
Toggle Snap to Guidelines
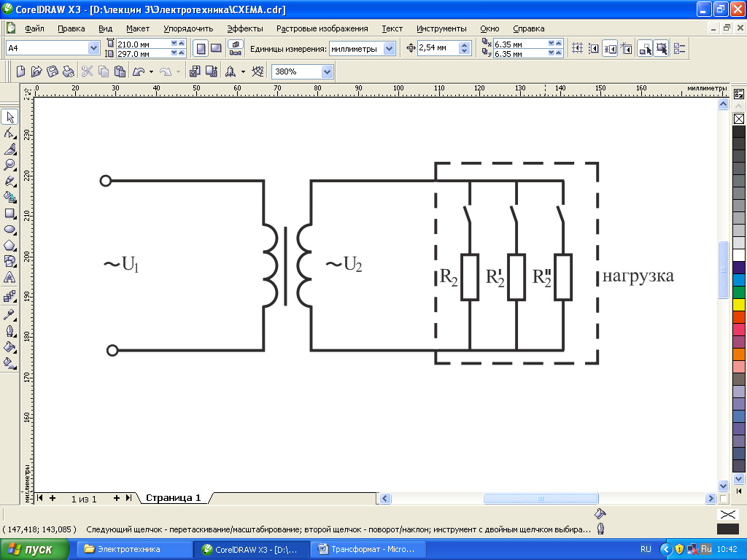click(594, 48)
